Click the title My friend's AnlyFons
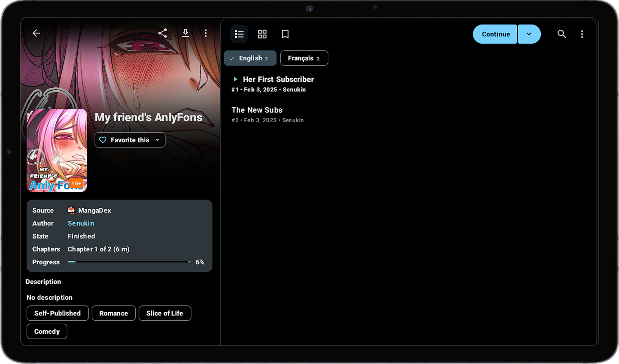Image resolution: width=619 pixels, height=364 pixels. pos(149,117)
